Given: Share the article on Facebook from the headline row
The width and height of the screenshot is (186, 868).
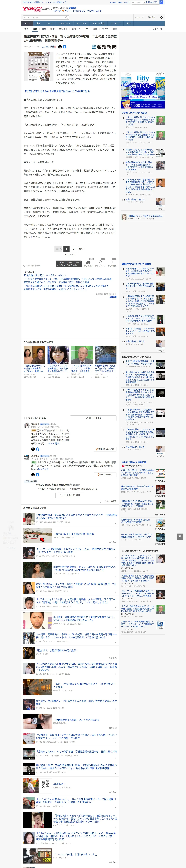Looking at the screenshot, I should [64, 47].
